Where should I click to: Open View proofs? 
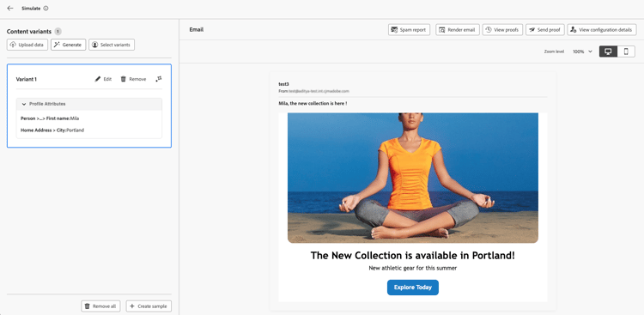[502, 30]
